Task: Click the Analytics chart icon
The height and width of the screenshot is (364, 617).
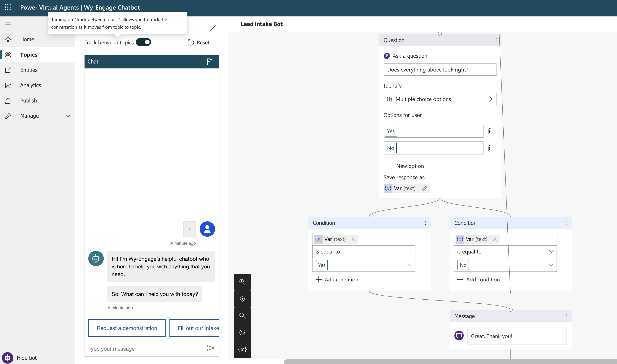Action: 8,85
